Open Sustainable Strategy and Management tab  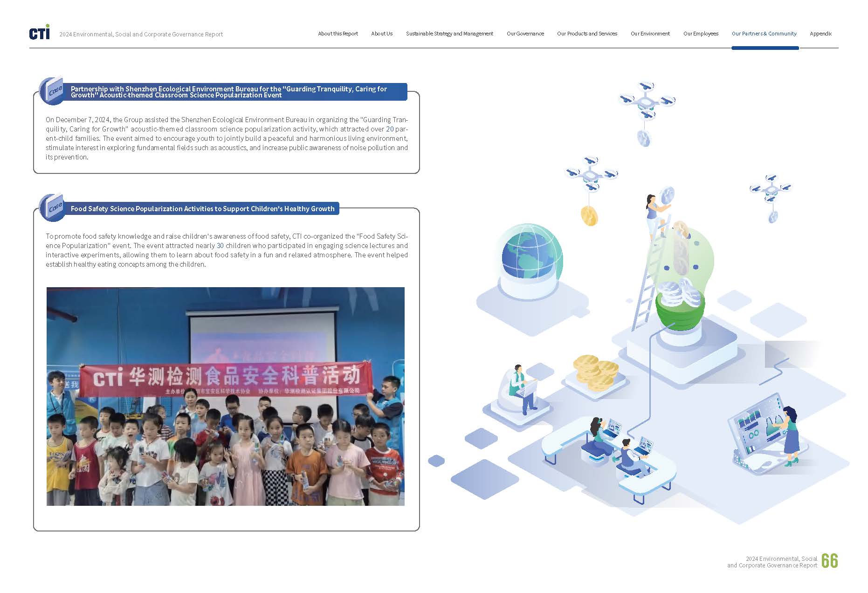(x=449, y=34)
